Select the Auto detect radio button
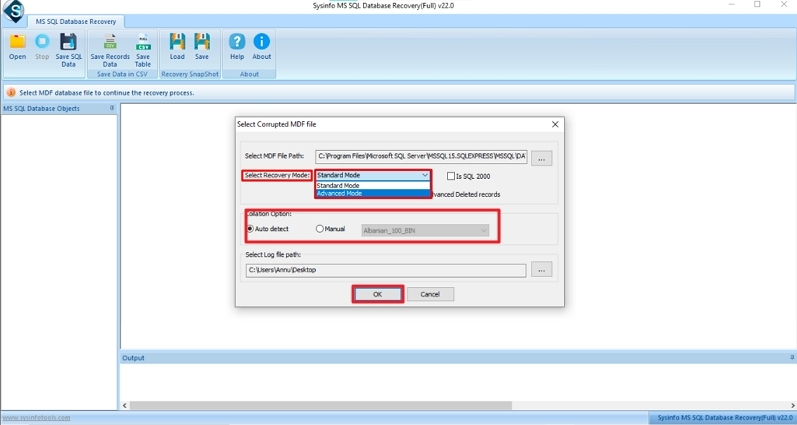 click(x=250, y=229)
